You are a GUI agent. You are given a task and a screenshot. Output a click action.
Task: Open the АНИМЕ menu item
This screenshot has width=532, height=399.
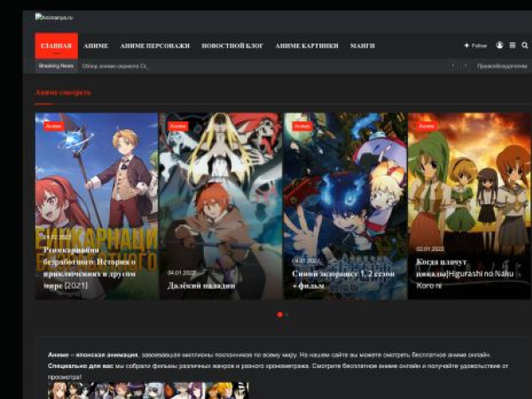96,46
